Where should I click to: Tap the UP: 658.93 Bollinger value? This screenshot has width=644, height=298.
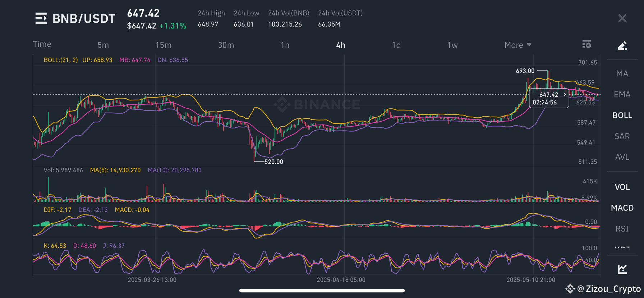[97, 60]
